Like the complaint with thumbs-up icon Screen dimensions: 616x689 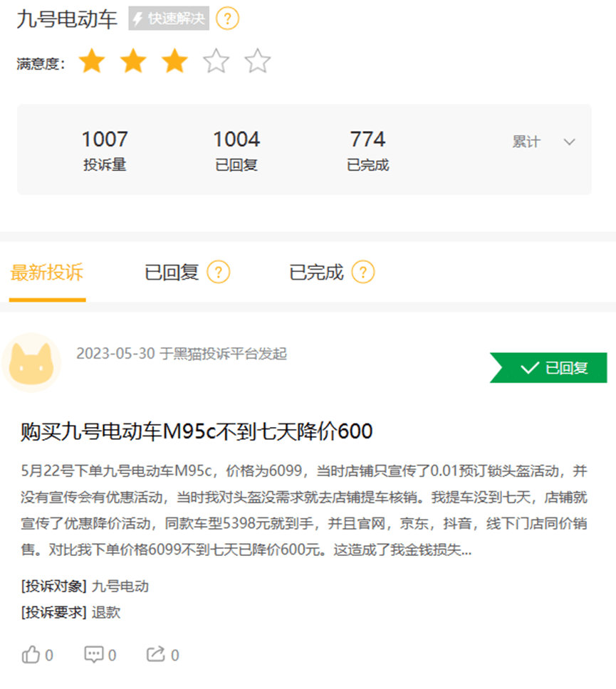[x=31, y=655]
